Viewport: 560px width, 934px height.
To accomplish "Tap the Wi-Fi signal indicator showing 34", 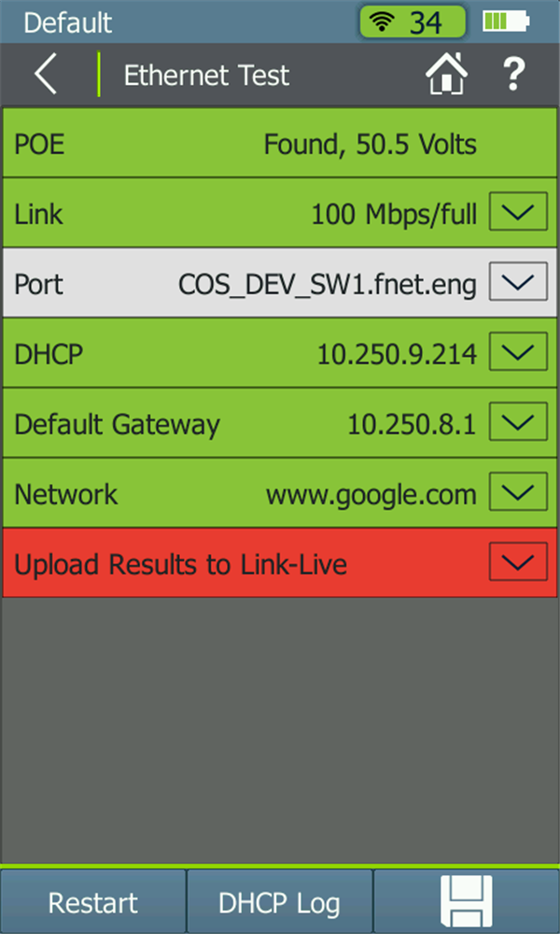I will click(412, 22).
